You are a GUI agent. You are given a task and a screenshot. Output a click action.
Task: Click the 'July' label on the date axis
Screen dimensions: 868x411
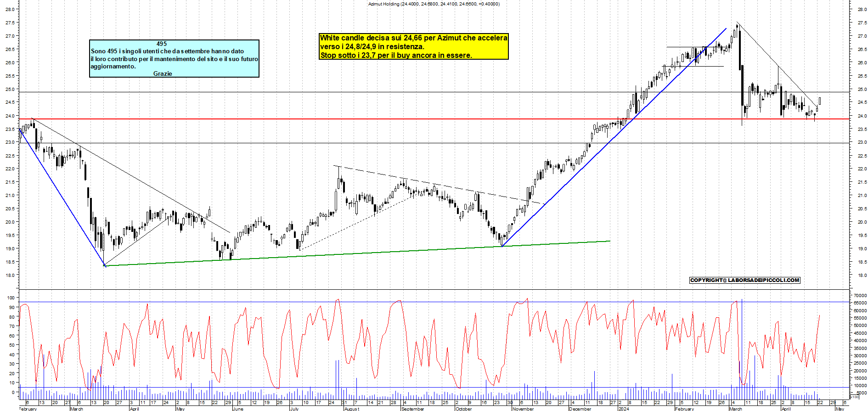(x=294, y=409)
